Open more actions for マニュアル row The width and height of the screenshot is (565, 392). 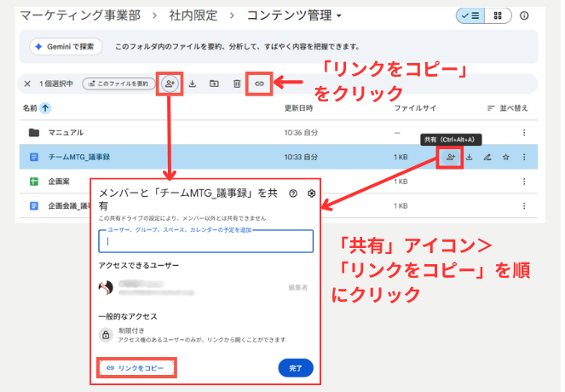(524, 133)
